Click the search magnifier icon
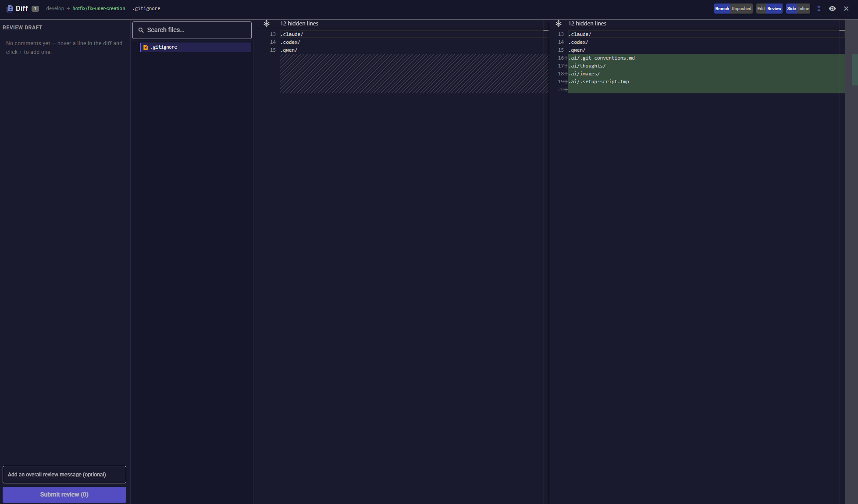The width and height of the screenshot is (858, 504). pos(141,30)
